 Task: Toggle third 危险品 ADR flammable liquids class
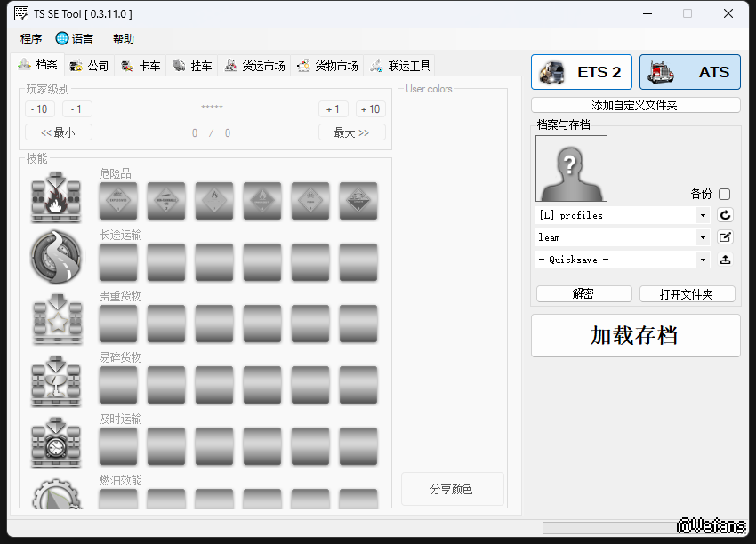point(214,201)
